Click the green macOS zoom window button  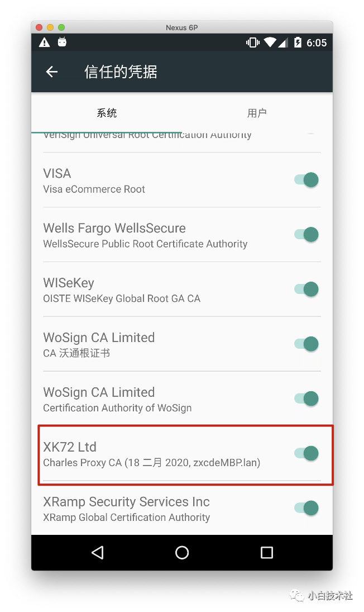61,27
